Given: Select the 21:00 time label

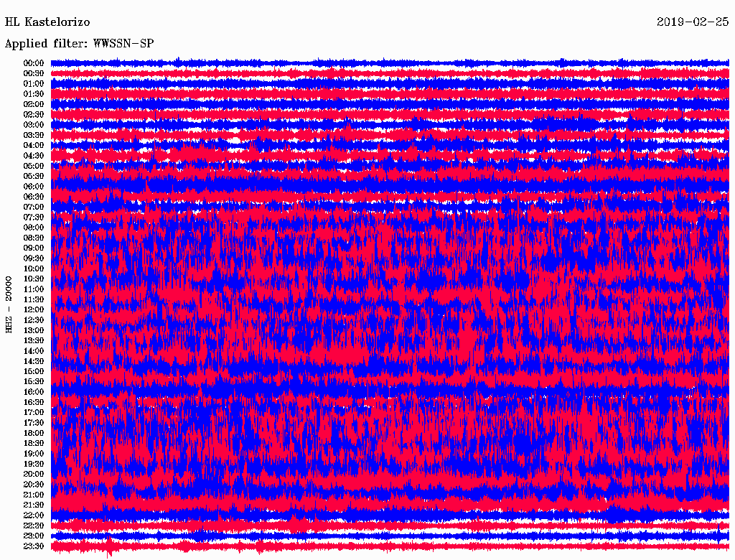Looking at the screenshot, I should pyautogui.click(x=34, y=495).
